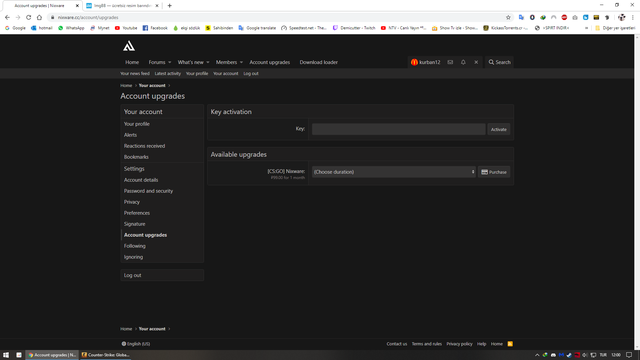Expand the What's new menu arrow
Screen dimensions: 640x360
pos(207,62)
